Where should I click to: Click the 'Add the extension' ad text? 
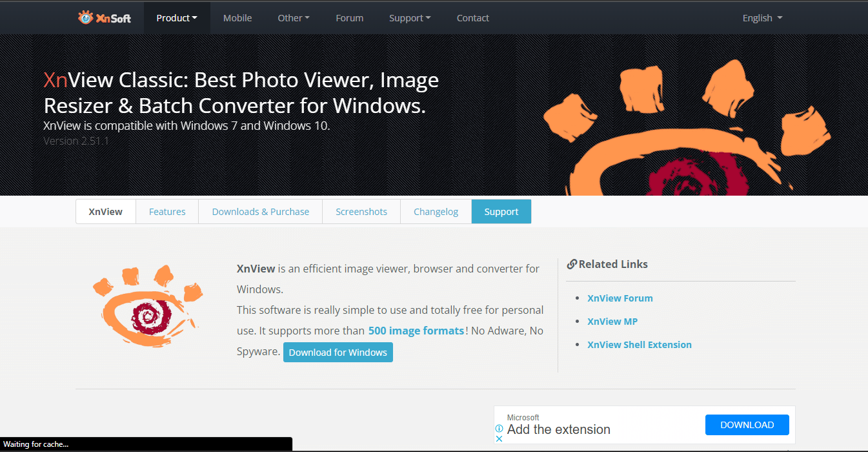559,429
